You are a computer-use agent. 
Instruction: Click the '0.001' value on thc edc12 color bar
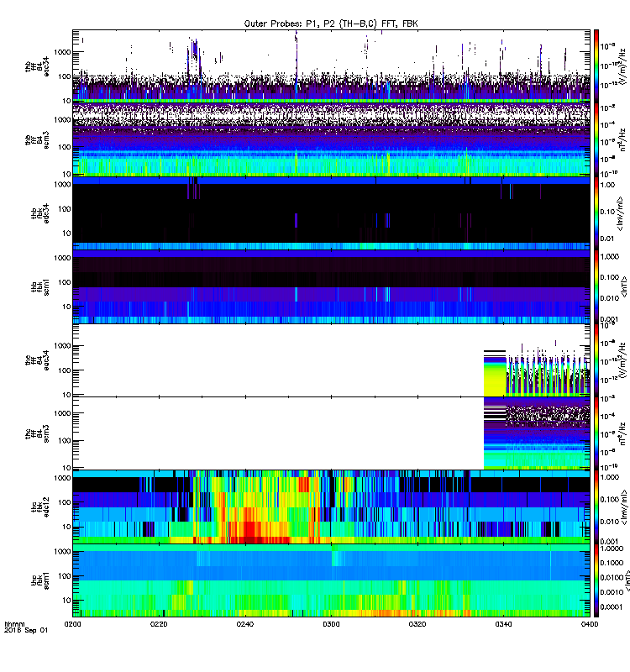point(610,541)
